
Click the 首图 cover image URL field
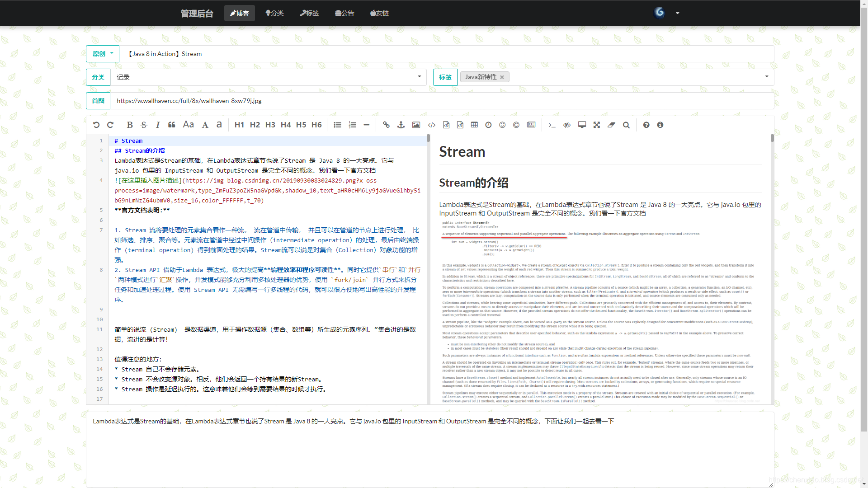(441, 101)
